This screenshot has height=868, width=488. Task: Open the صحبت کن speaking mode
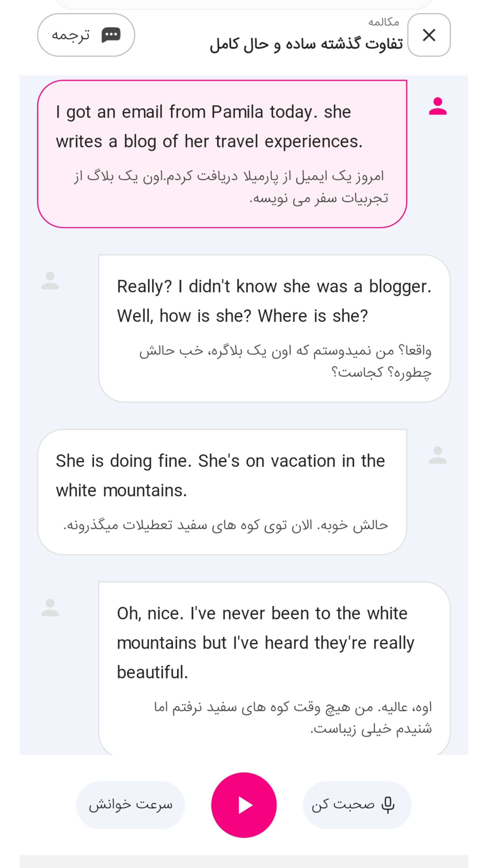tap(357, 805)
